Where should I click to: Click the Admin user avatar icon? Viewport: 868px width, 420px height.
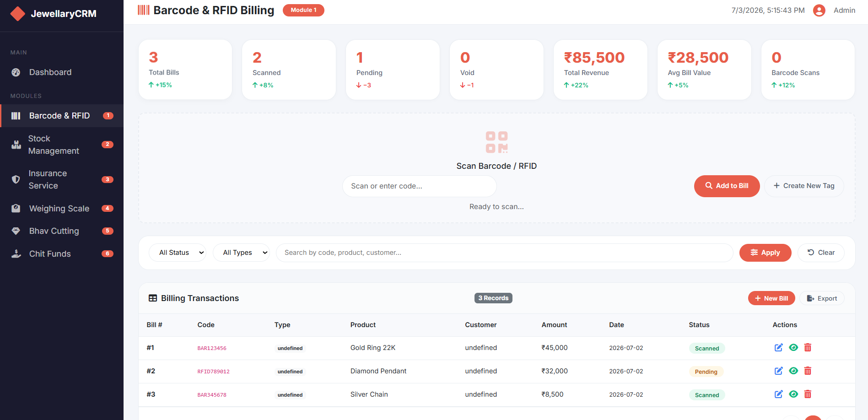(x=819, y=10)
